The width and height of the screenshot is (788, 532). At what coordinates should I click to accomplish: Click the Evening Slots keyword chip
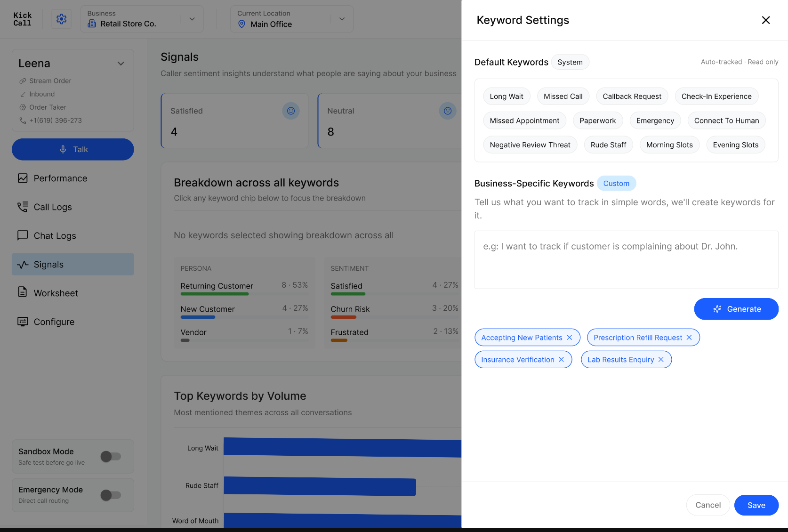pos(736,145)
